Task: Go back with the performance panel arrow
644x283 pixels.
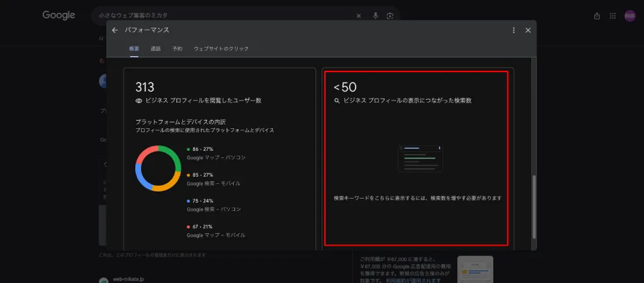Action: click(115, 30)
